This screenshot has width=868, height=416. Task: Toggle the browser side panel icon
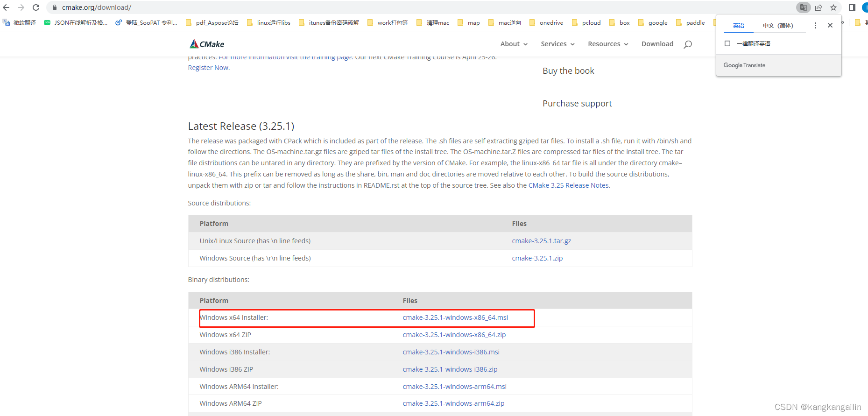(x=852, y=7)
